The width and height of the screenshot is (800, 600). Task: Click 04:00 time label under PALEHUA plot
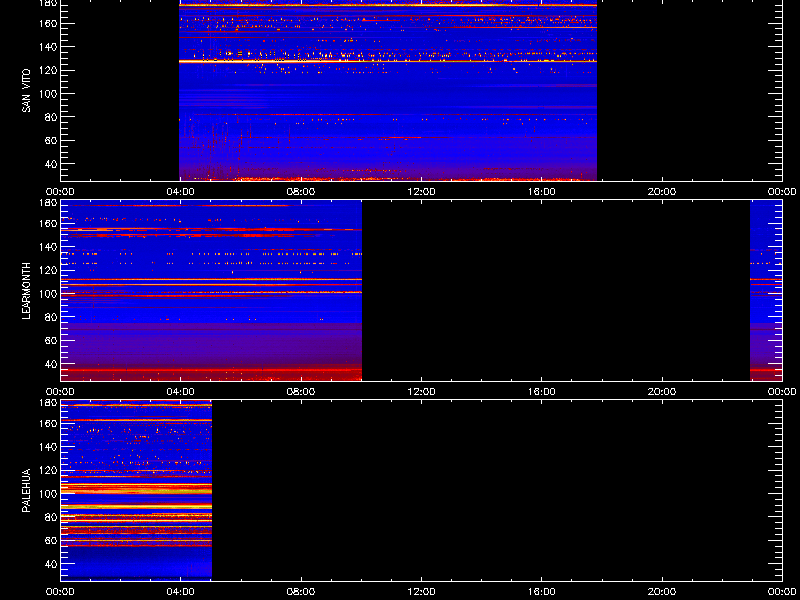point(181,592)
